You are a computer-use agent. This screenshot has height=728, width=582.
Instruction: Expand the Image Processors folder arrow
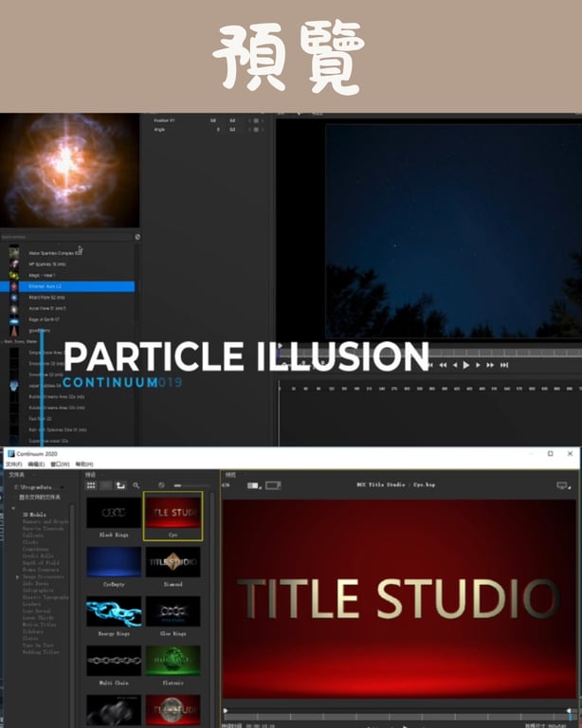(18, 577)
